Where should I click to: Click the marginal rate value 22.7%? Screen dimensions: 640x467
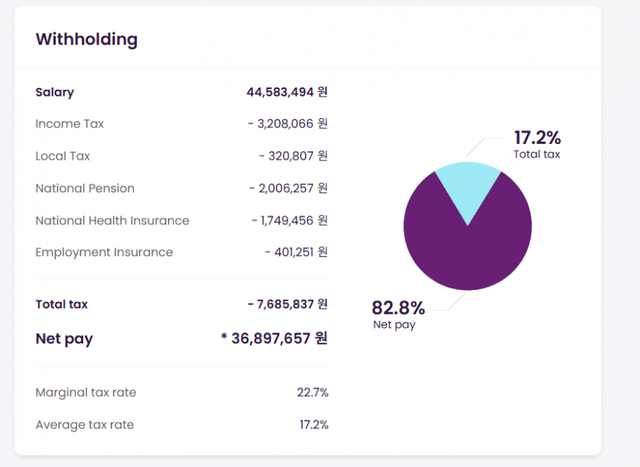312,392
